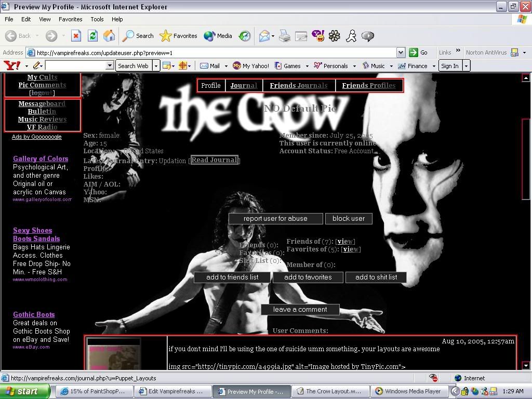Click the Mail envelope toolbar icon
532x399 pixels.
[264, 36]
